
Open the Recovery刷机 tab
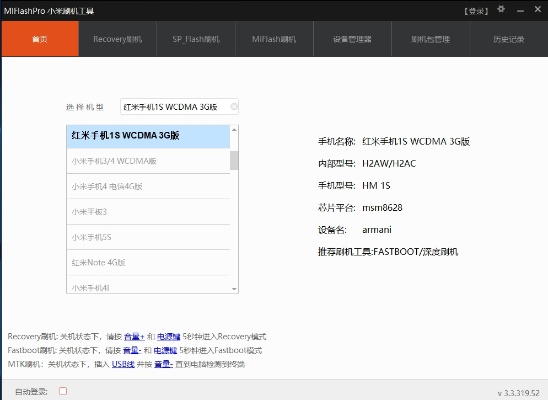[117, 39]
